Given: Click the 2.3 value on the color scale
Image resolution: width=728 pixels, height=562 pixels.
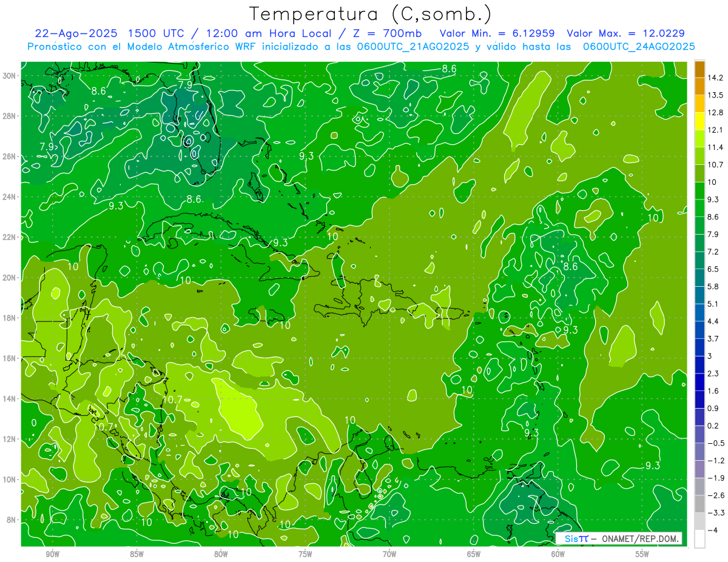Looking at the screenshot, I should 714,373.
